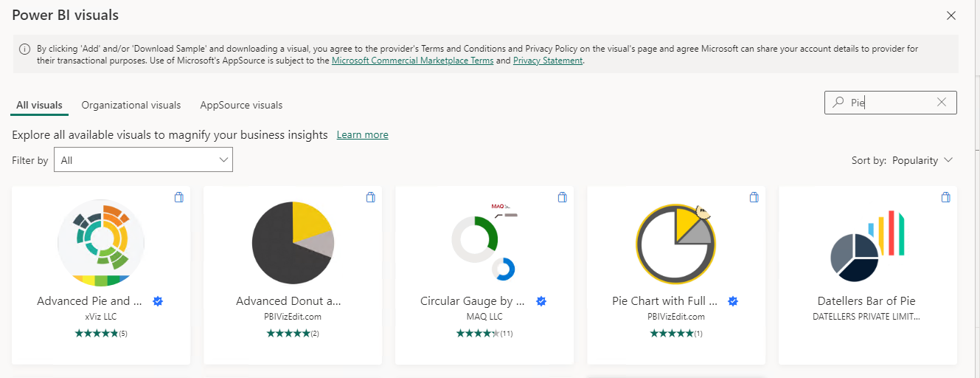Open the Circular Gauge visual thumbnail
Screen dimensions: 980x378
coord(484,243)
